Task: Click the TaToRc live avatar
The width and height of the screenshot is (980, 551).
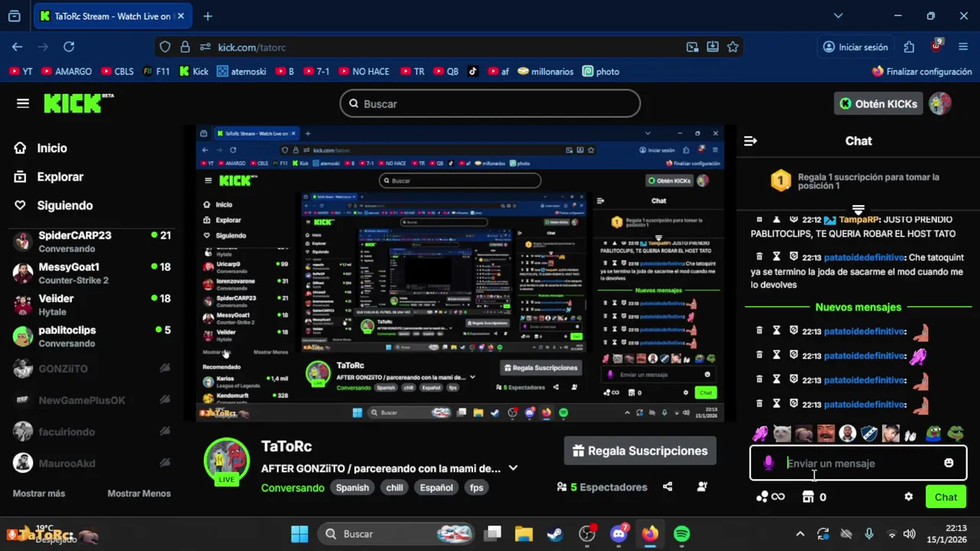Action: [x=226, y=461]
